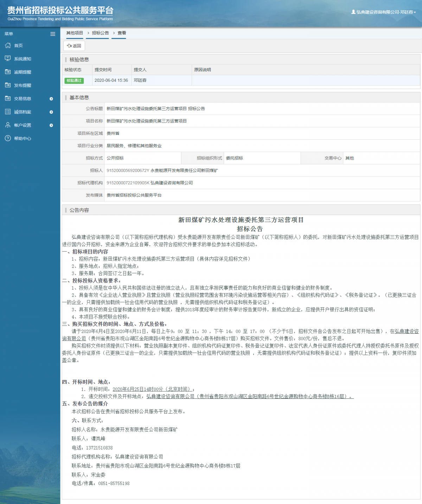Click the green 核验通过 status badge
Image resolution: width=422 pixels, height=504 pixels.
point(75,81)
